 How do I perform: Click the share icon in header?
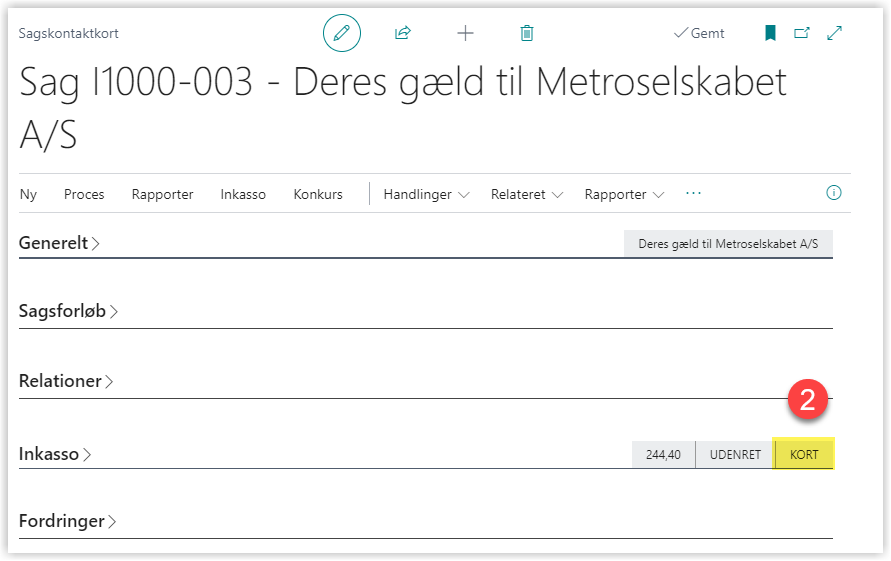[403, 33]
